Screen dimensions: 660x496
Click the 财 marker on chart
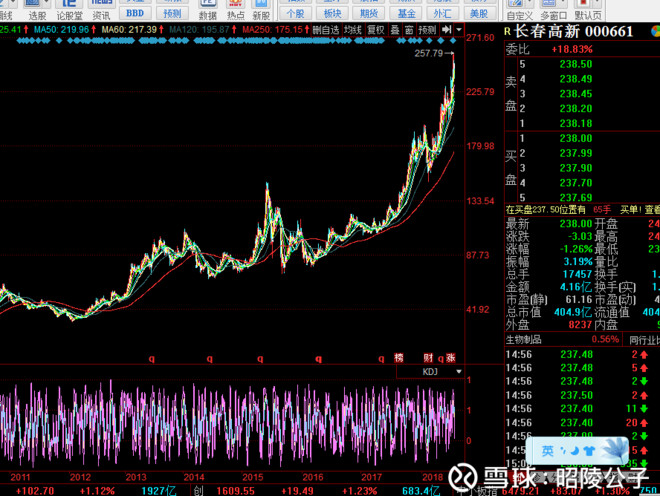(x=428, y=358)
